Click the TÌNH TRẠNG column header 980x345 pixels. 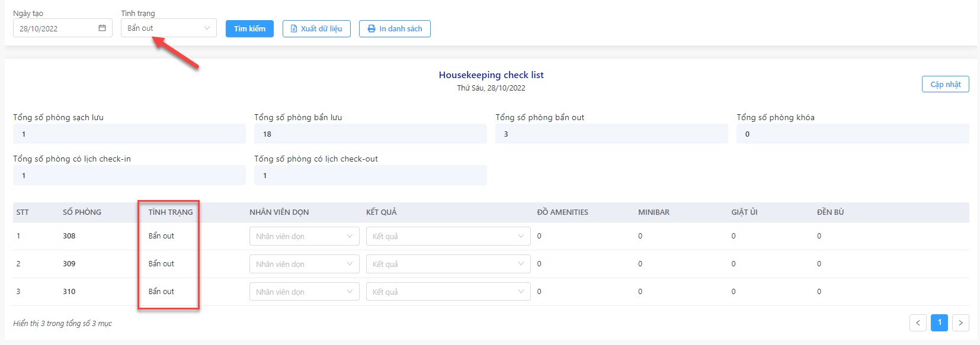click(x=171, y=212)
